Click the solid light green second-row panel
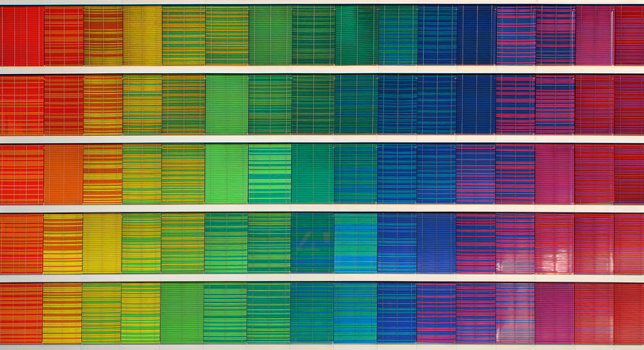Image resolution: width=644 pixels, height=350 pixels. [226, 105]
